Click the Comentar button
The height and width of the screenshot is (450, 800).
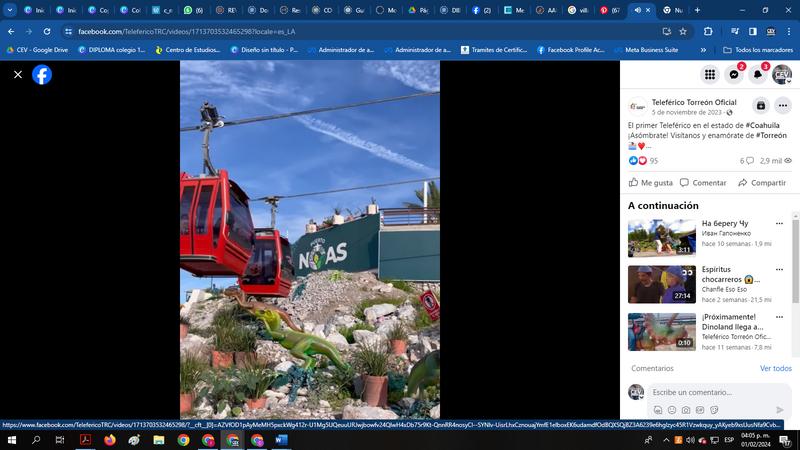coord(703,183)
